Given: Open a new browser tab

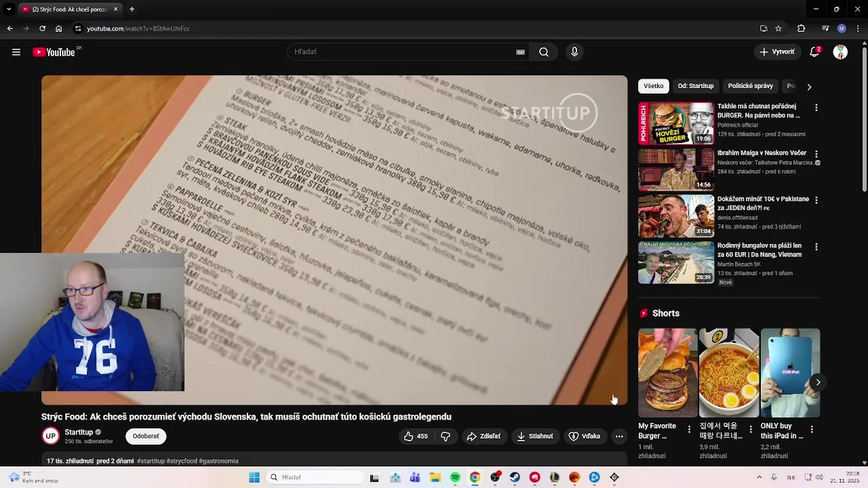Looking at the screenshot, I should [132, 9].
